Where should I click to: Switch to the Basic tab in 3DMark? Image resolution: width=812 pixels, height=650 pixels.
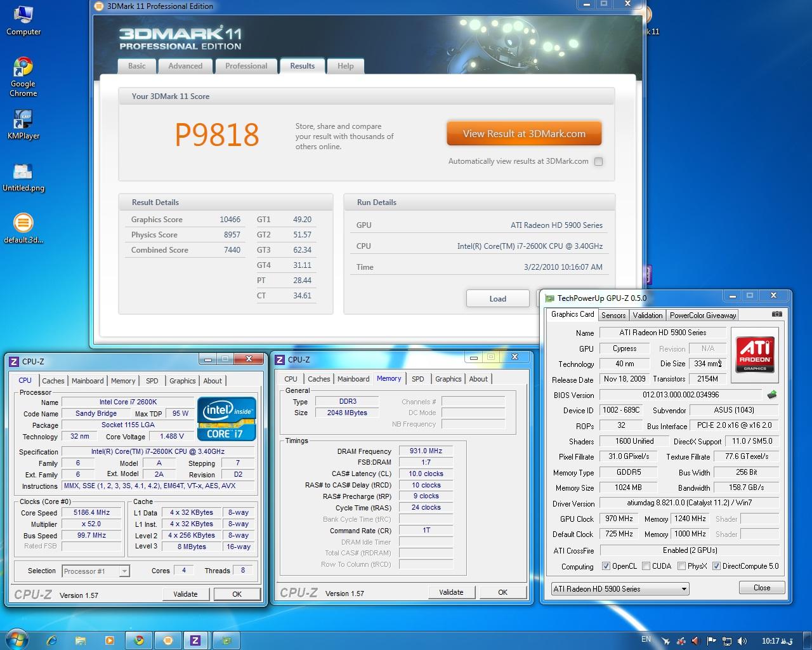pyautogui.click(x=136, y=66)
